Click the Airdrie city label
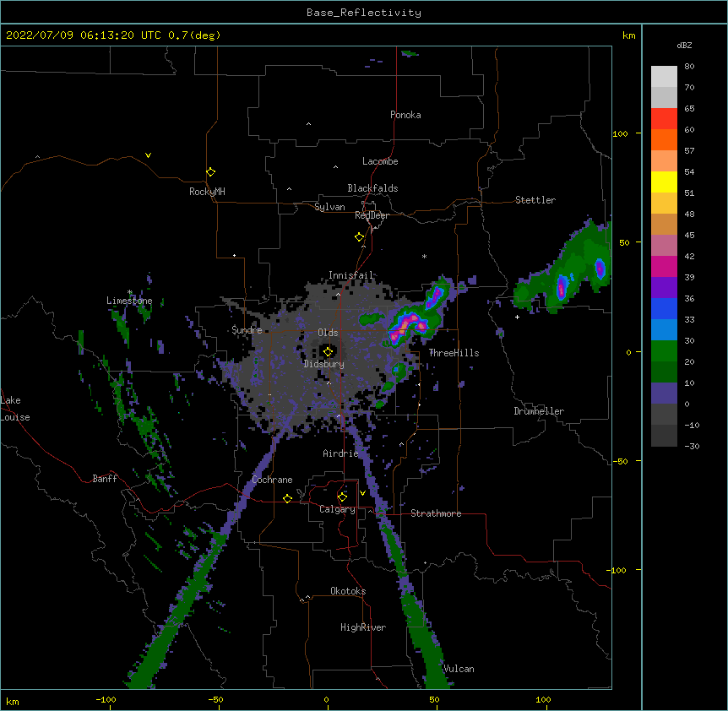This screenshot has width=728, height=711. coord(340,453)
